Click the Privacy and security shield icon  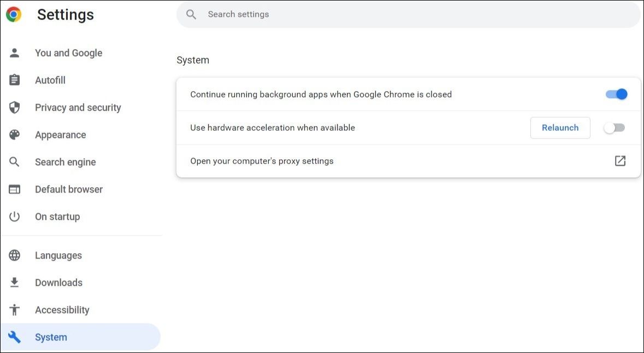tap(14, 107)
